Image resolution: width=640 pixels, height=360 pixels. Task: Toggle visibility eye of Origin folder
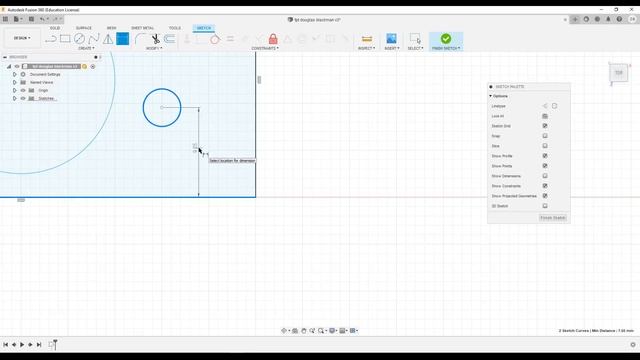[x=23, y=90]
